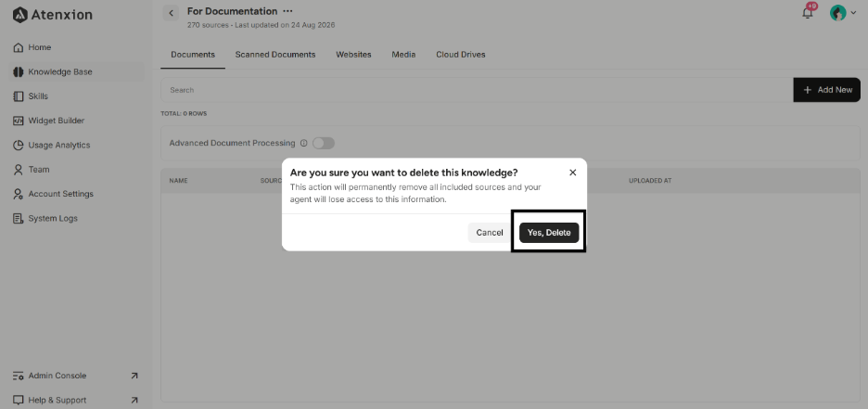
Task: Switch to the Documents tab
Action: pos(193,55)
